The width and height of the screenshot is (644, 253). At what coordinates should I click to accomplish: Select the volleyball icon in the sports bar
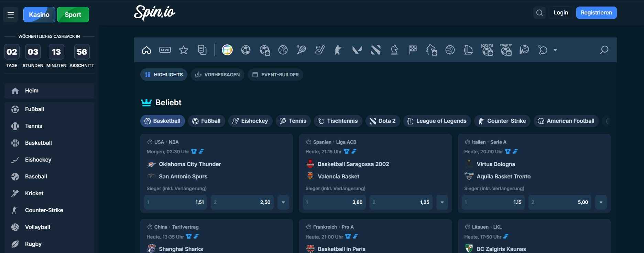point(450,50)
